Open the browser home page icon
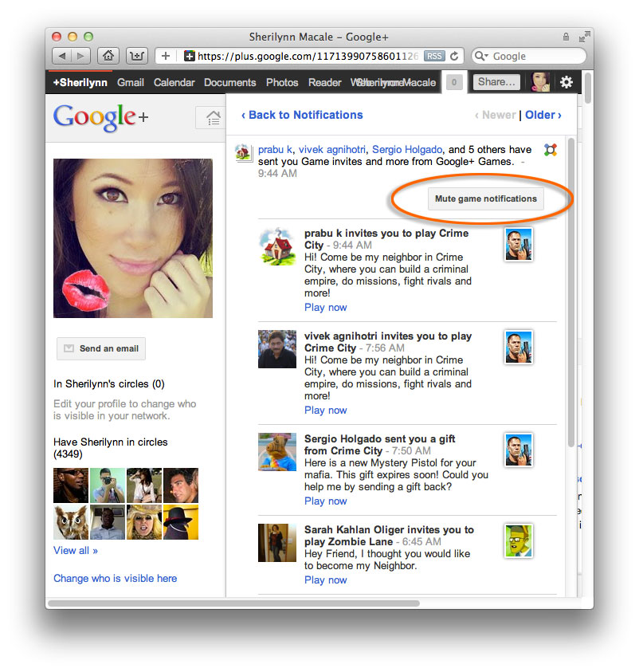The image size is (639, 672). tap(108, 56)
